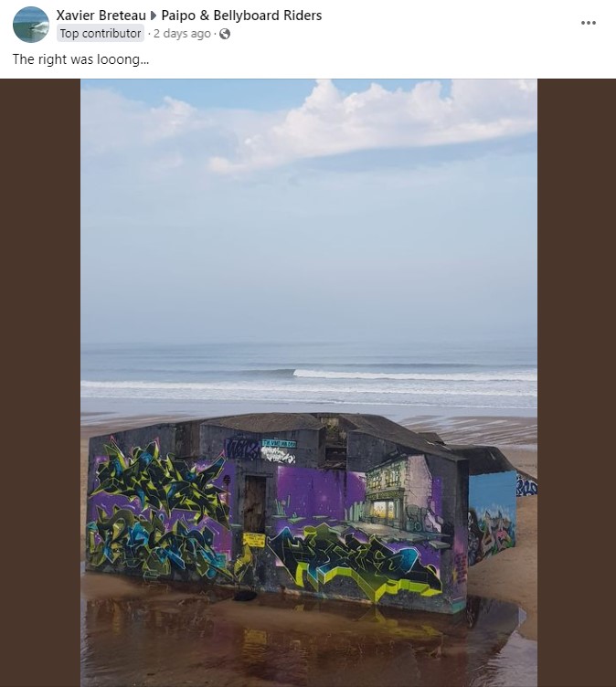Click the arrow between author and group
The image size is (616, 687).
[154, 16]
